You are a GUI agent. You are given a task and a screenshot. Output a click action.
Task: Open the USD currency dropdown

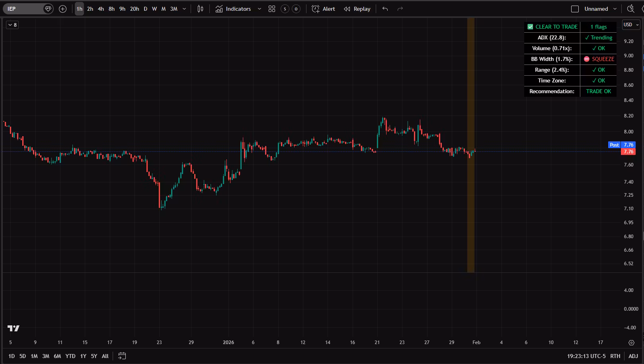tap(631, 25)
